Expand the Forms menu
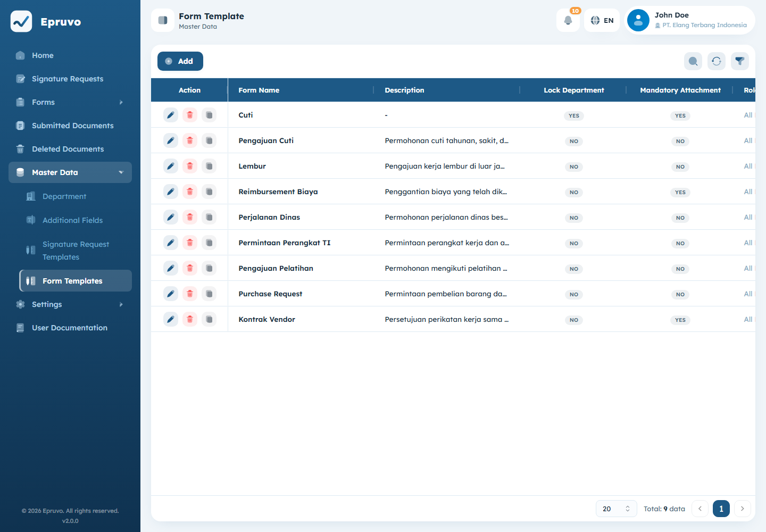This screenshot has width=766, height=532. 70,102
